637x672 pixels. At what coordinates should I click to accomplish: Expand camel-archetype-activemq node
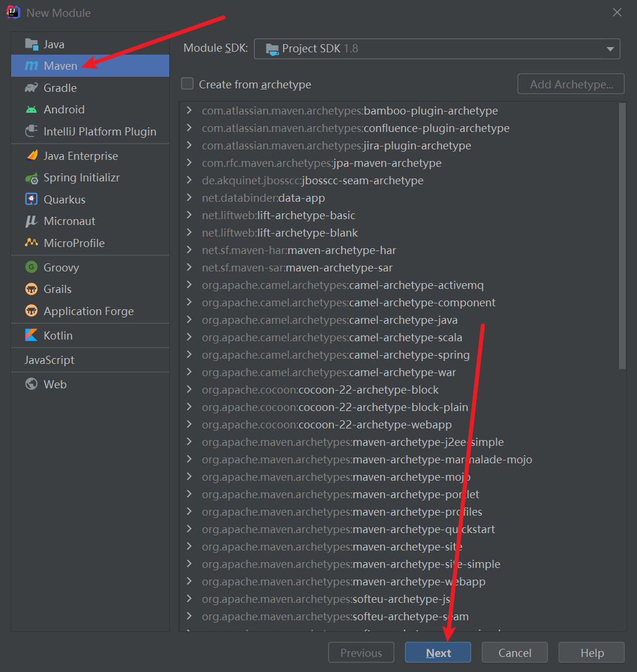pos(189,285)
